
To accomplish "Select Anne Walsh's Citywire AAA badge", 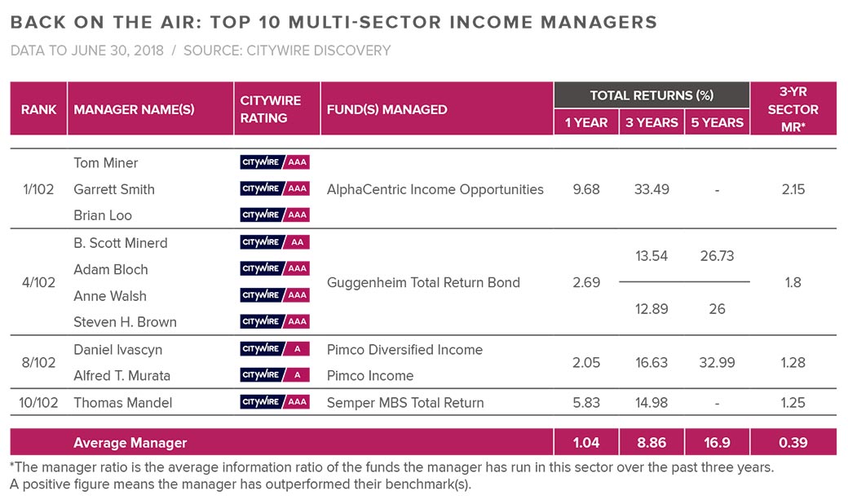I will 275,295.
